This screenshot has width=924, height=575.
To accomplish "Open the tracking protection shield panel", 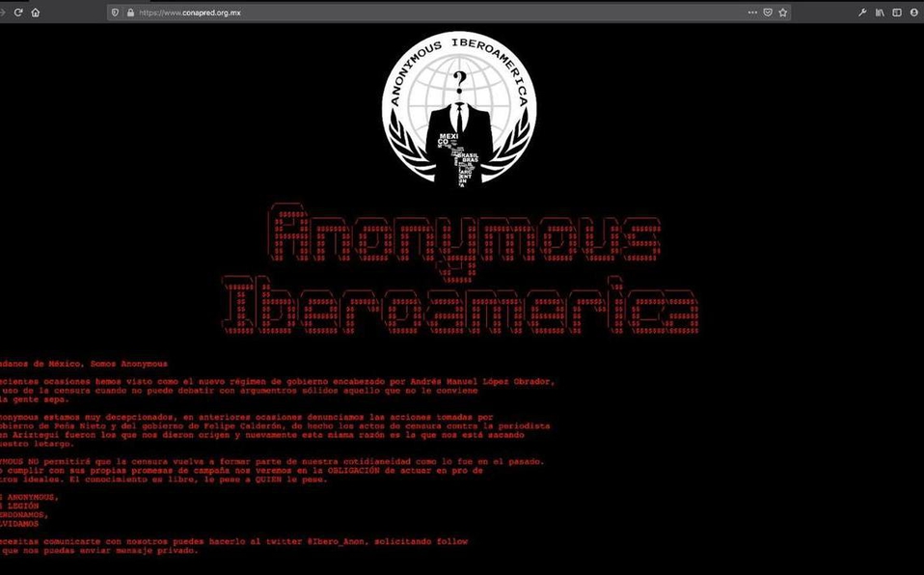I will pyautogui.click(x=115, y=13).
